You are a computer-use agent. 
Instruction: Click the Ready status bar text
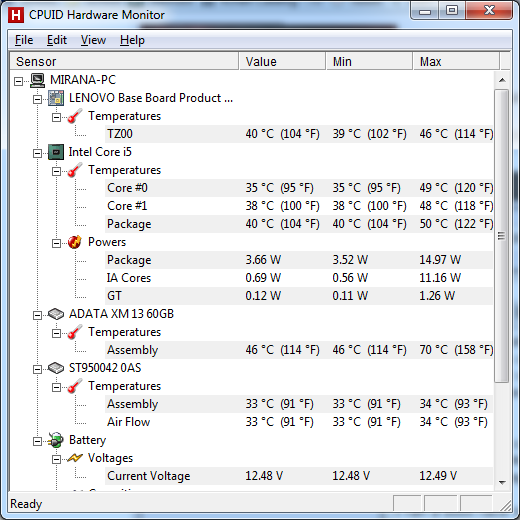[26, 504]
